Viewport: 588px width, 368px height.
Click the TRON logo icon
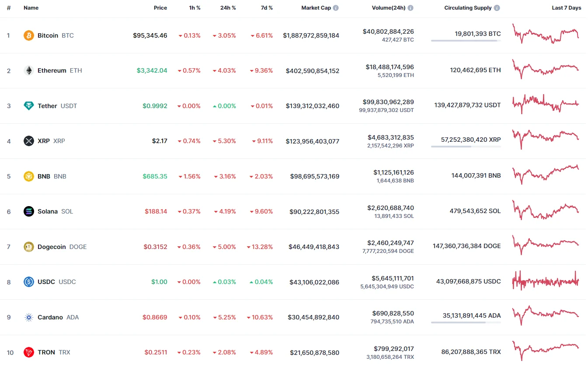28,352
